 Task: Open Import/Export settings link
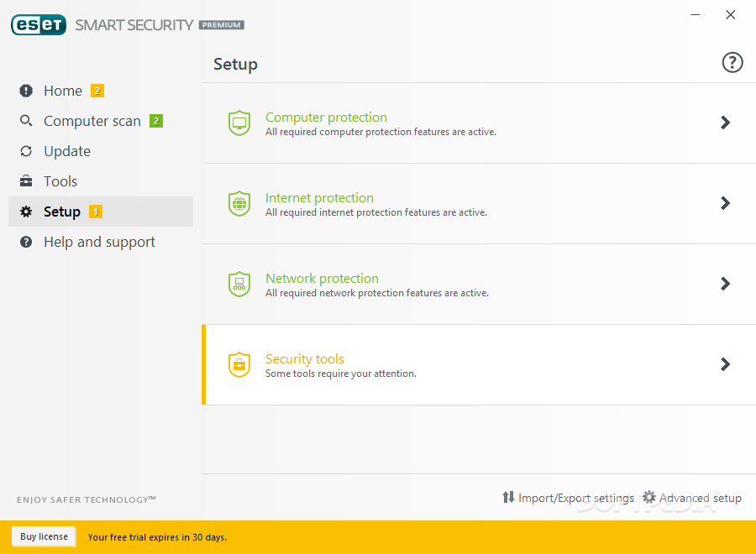click(576, 498)
